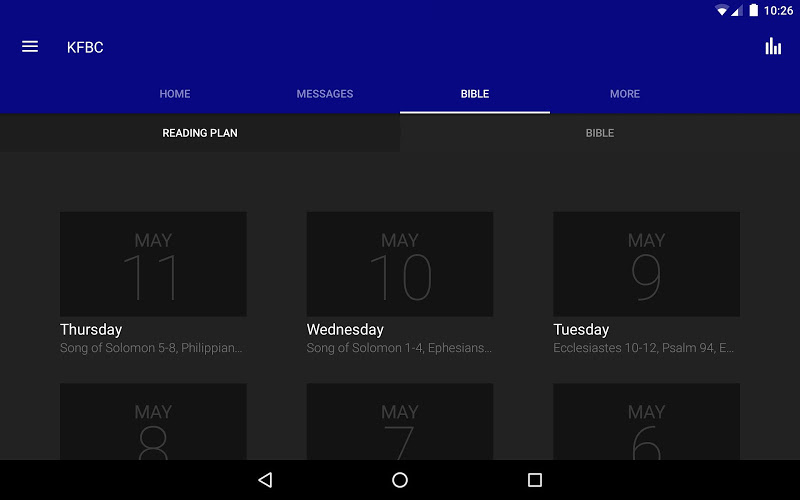Tap the Android back button
This screenshot has width=800, height=500.
pos(265,480)
